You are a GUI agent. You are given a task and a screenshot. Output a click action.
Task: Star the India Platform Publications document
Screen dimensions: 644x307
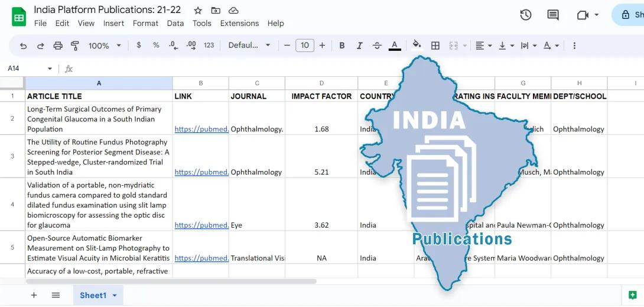coord(198,11)
